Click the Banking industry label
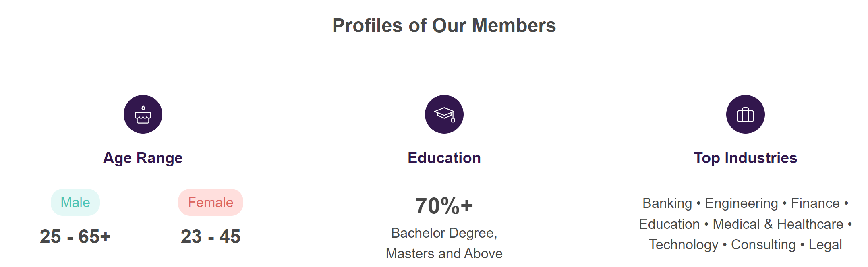Viewport: 868px width, 267px height. coord(667,203)
